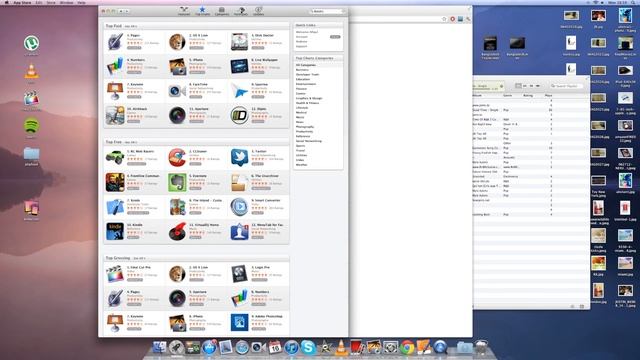640x360 pixels.
Task: Focus the App Store search field
Action: [327, 11]
